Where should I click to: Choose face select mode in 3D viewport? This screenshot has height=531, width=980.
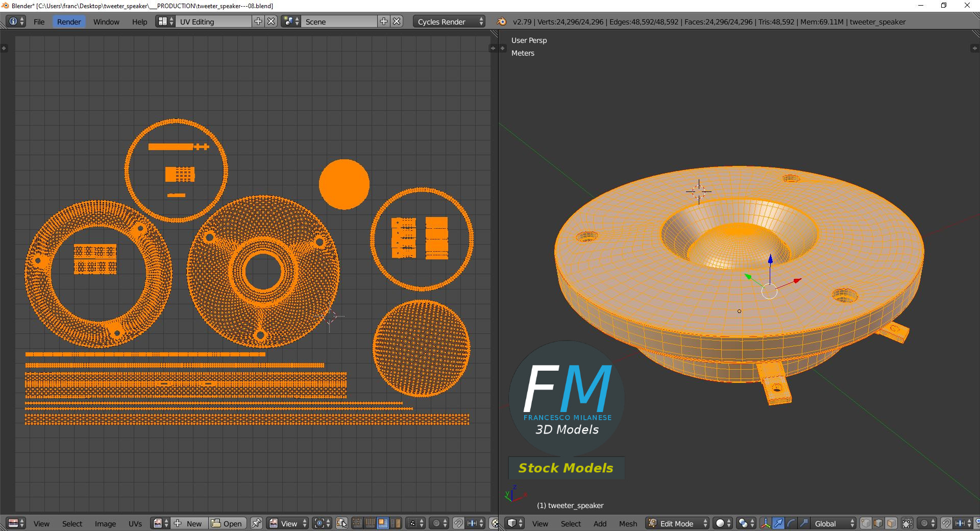(x=891, y=523)
